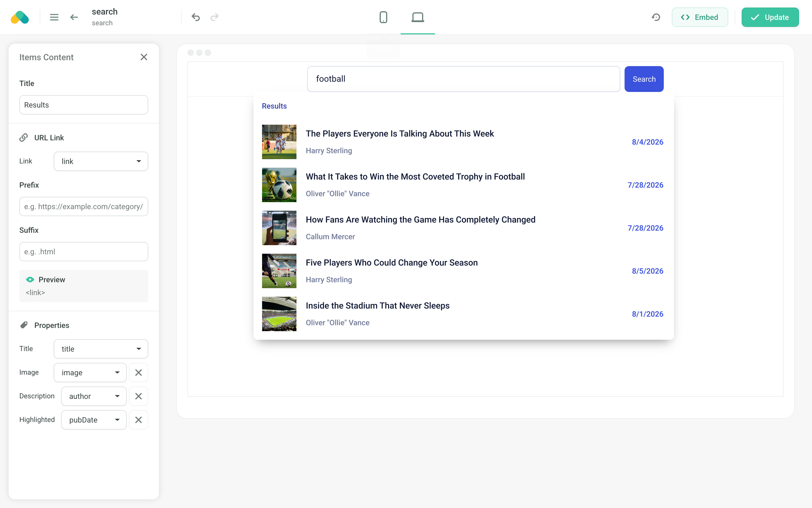Click the Results heading
This screenshot has width=812, height=508.
[x=274, y=106]
